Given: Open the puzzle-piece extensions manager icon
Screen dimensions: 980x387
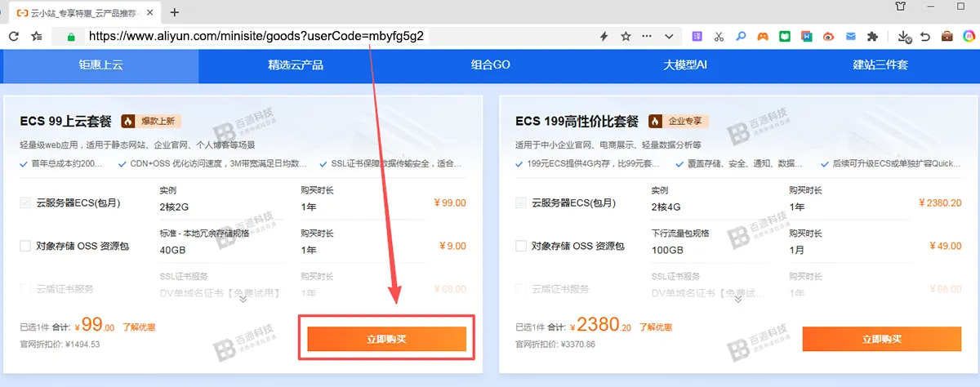Looking at the screenshot, I should click(x=872, y=37).
